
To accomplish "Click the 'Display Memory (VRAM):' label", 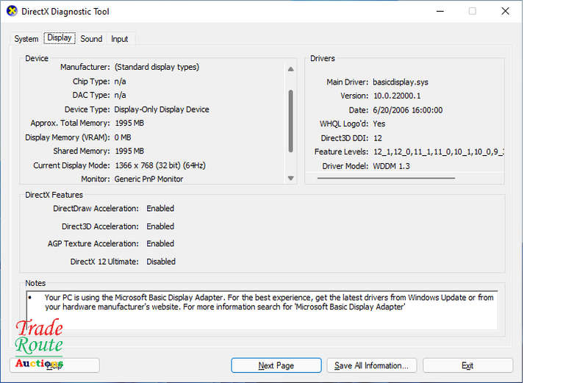I will click(68, 137).
